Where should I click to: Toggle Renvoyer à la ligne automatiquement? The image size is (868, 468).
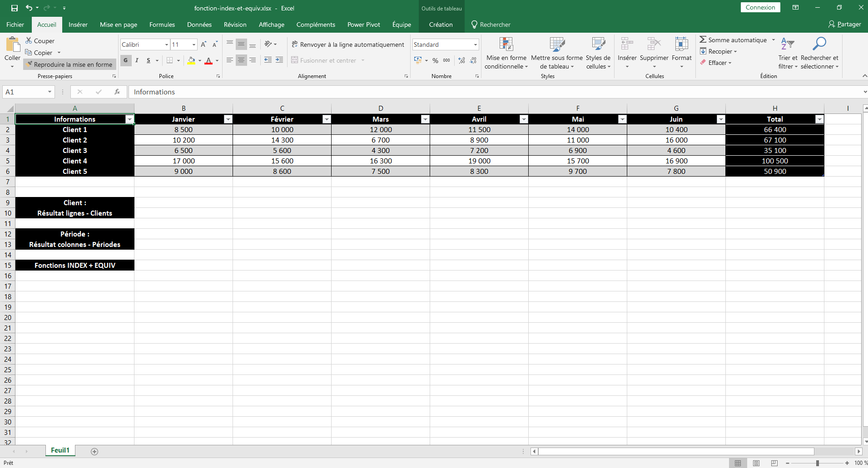click(348, 44)
